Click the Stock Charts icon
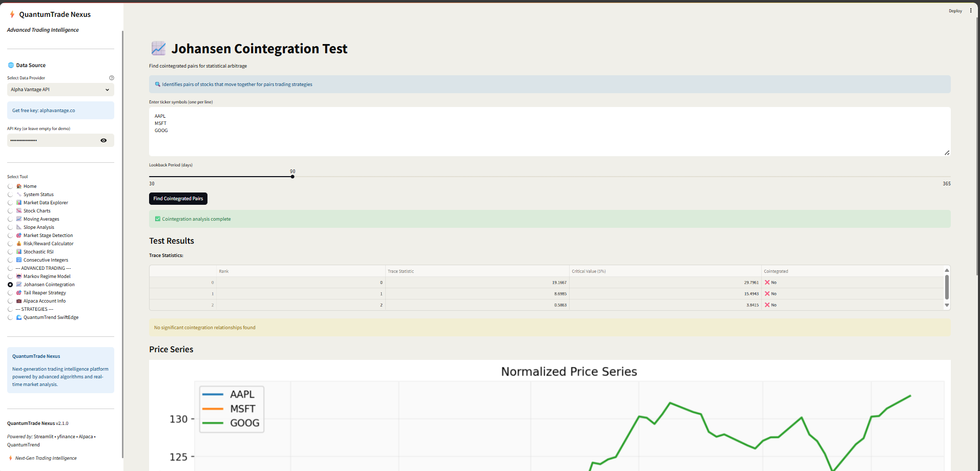 coord(19,211)
